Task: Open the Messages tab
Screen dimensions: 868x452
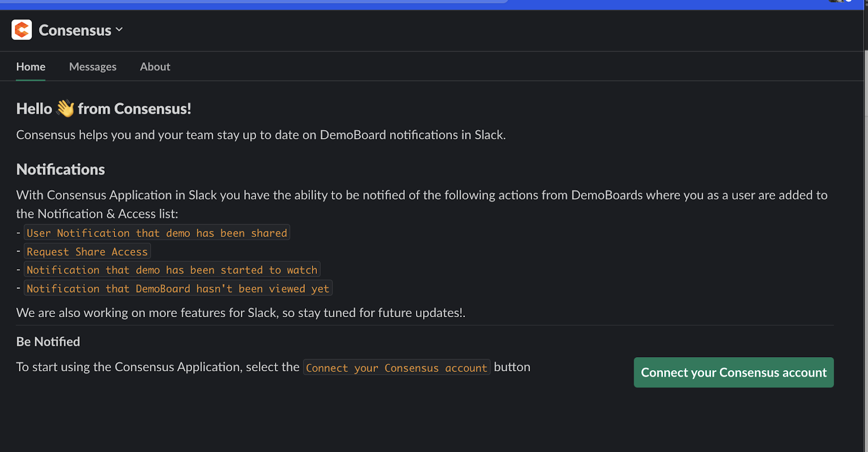Action: (x=93, y=67)
